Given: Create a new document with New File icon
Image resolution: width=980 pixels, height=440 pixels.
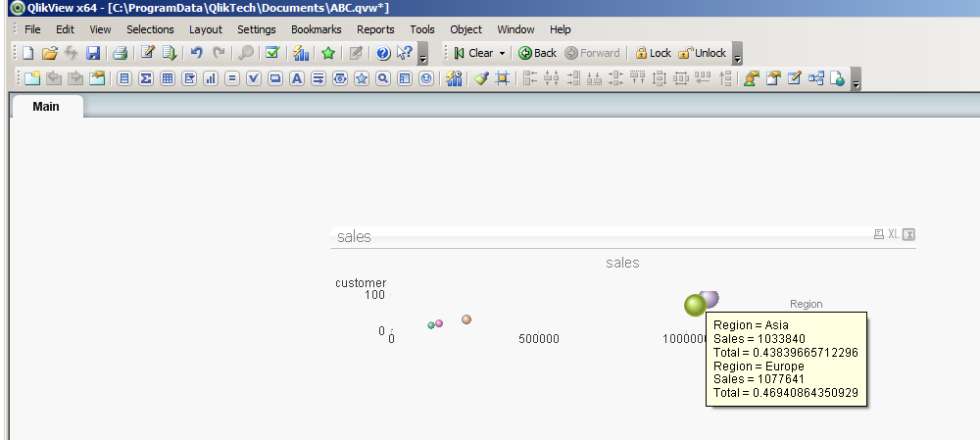Looking at the screenshot, I should (x=28, y=53).
